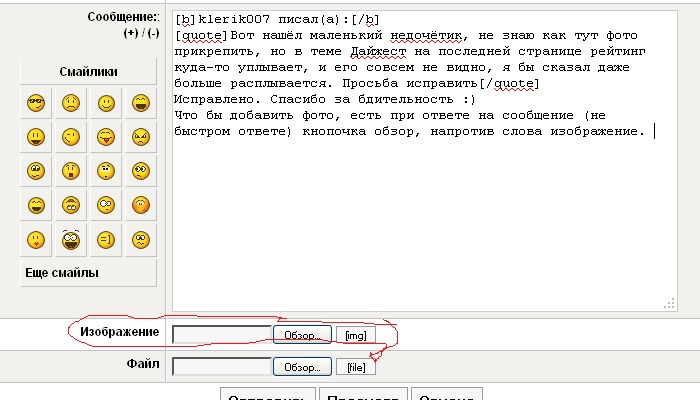The image size is (700, 400).
Task: Insert the big toothy laughing smiley
Action: point(71,239)
